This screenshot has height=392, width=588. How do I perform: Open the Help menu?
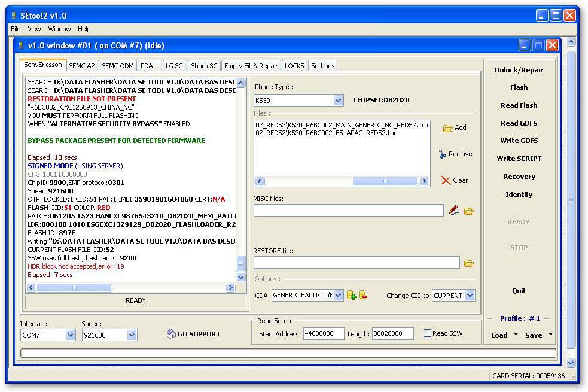click(84, 29)
